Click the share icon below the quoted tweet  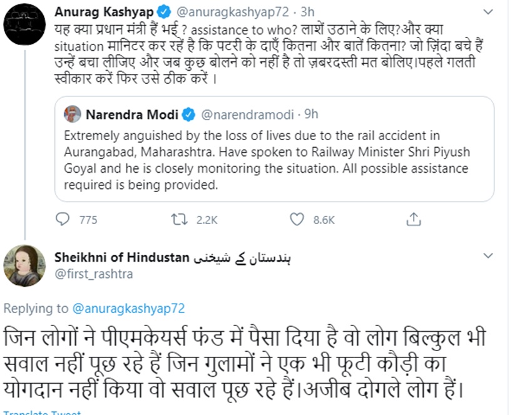[x=413, y=219]
